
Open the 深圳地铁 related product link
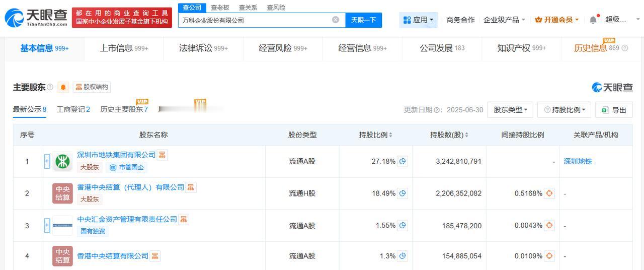[x=578, y=161]
